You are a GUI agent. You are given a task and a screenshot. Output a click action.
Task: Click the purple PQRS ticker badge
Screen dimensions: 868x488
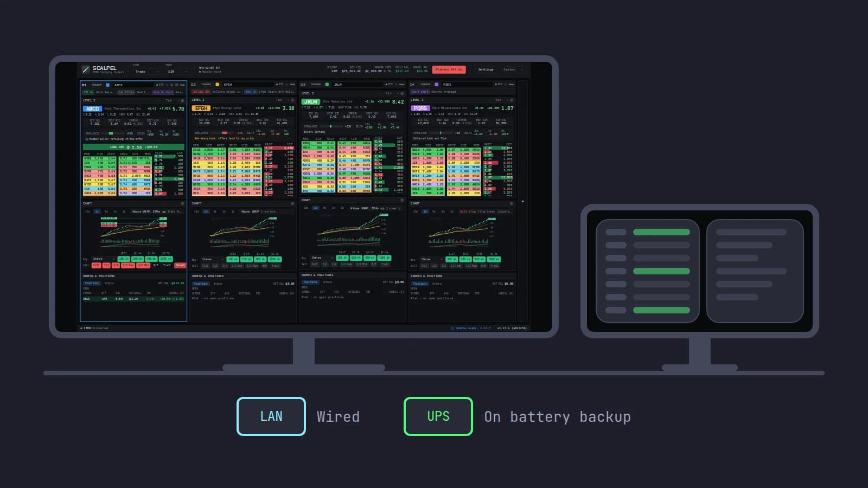[x=420, y=108]
